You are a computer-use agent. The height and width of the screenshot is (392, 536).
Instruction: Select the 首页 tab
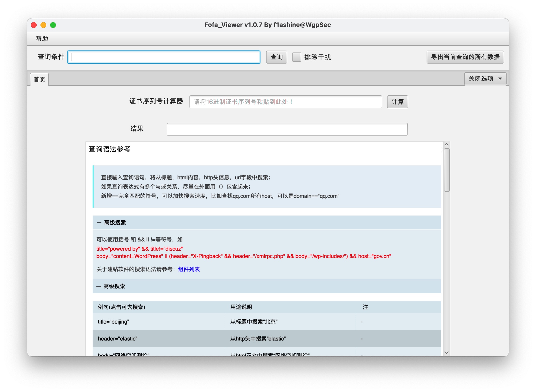pos(39,79)
